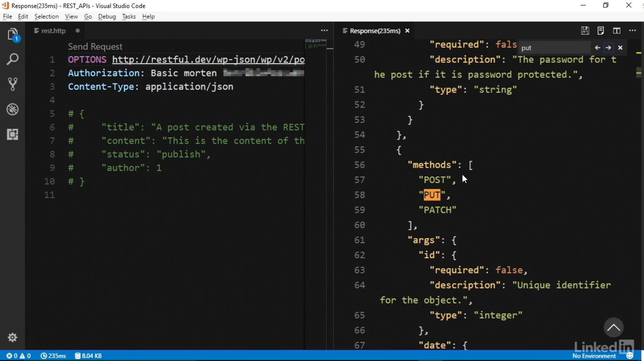Click the Send Request code lens

[95, 46]
